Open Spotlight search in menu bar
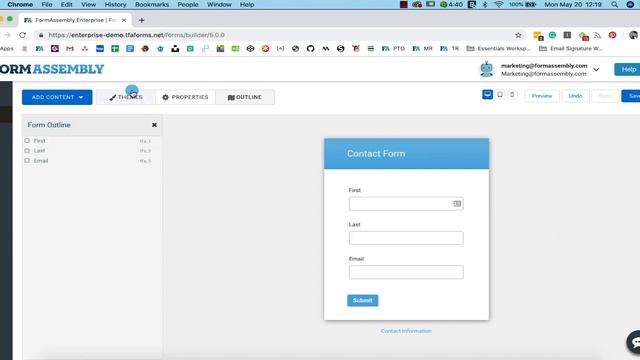 (x=614, y=4)
